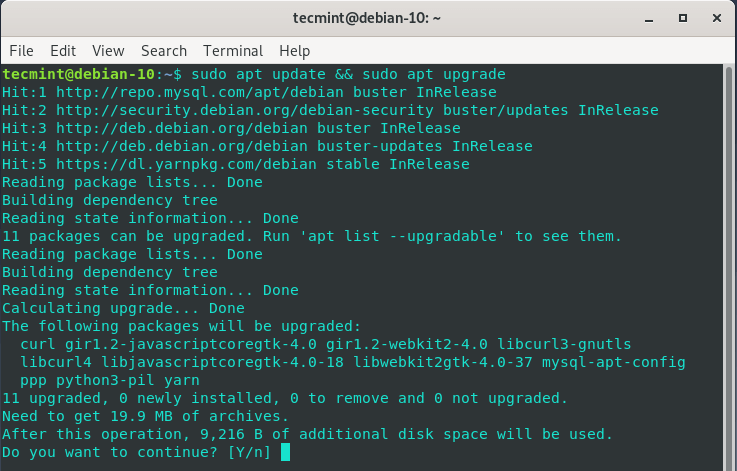Open the File menu

click(21, 50)
